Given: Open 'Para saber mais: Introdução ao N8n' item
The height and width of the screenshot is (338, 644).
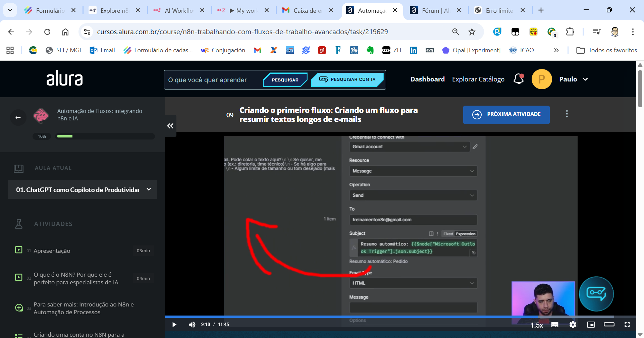Looking at the screenshot, I should pos(84,308).
